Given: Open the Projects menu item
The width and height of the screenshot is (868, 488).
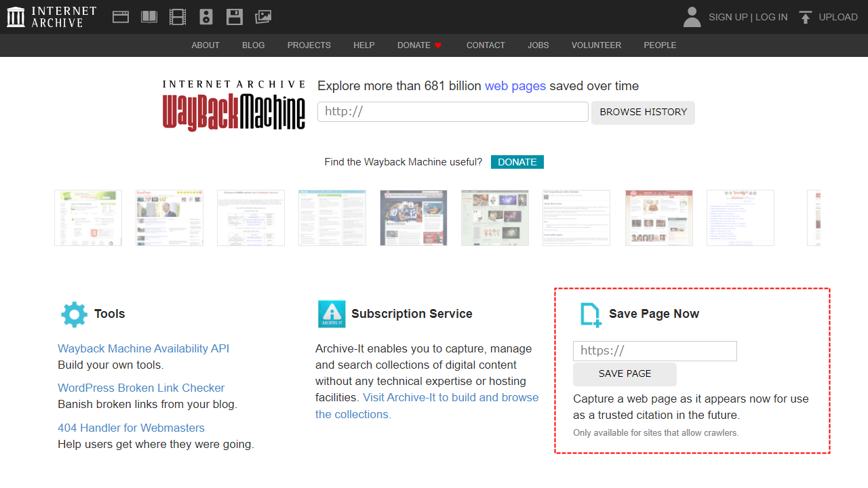Looking at the screenshot, I should pos(309,45).
